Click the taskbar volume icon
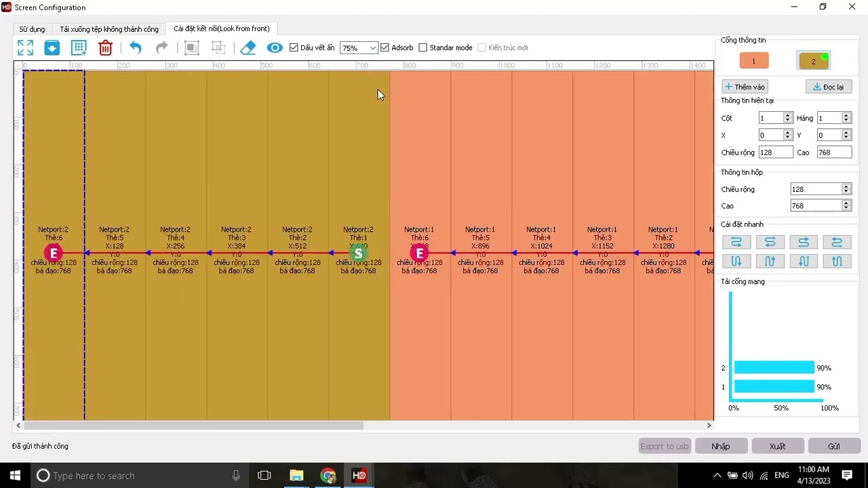The image size is (868, 488). tap(748, 476)
